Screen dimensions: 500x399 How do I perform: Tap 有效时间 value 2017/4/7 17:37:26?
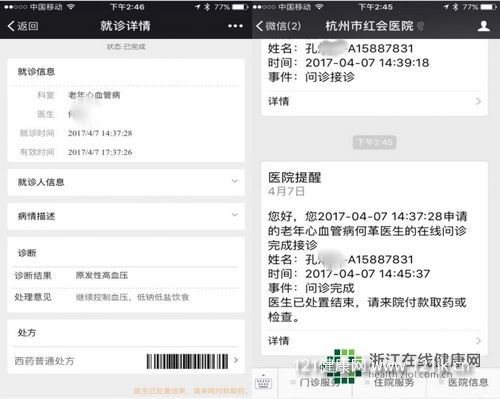(x=100, y=152)
